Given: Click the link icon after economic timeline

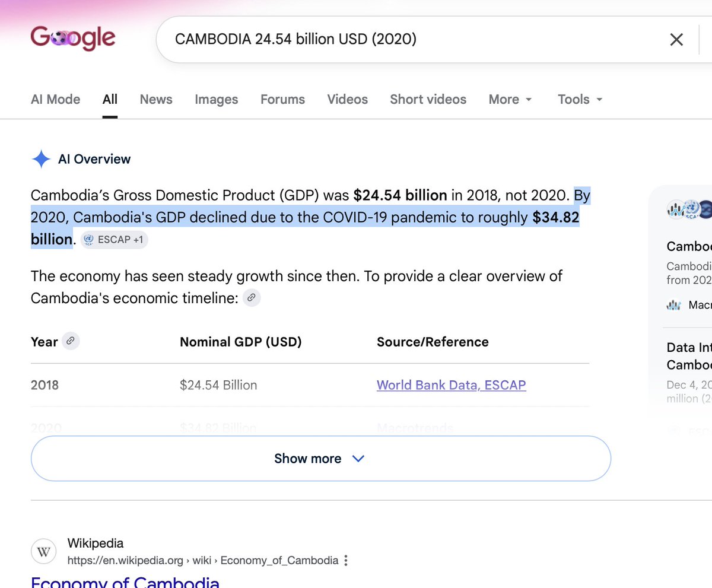Looking at the screenshot, I should (x=252, y=298).
